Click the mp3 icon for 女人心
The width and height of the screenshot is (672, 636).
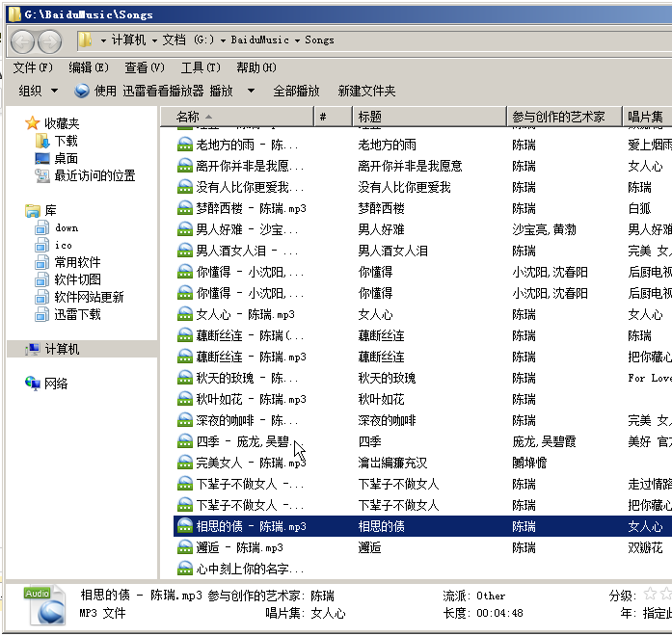pos(185,314)
